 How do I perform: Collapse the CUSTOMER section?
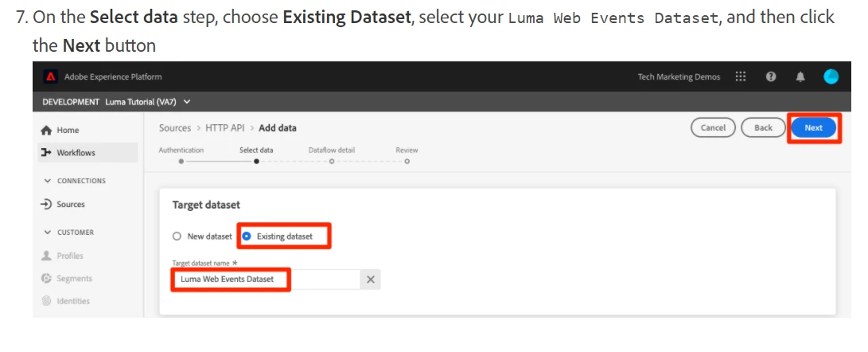[x=47, y=233]
